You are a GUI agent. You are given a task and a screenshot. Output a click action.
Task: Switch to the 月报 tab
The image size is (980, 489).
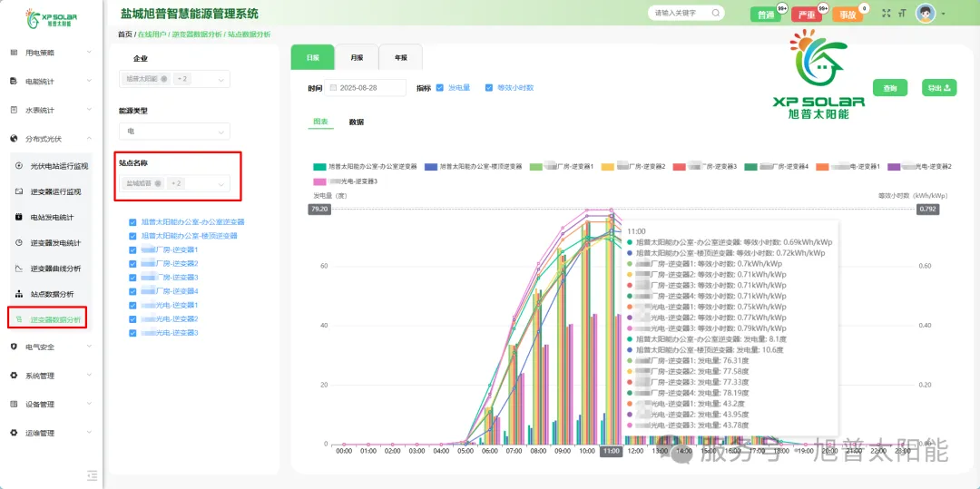tap(357, 57)
